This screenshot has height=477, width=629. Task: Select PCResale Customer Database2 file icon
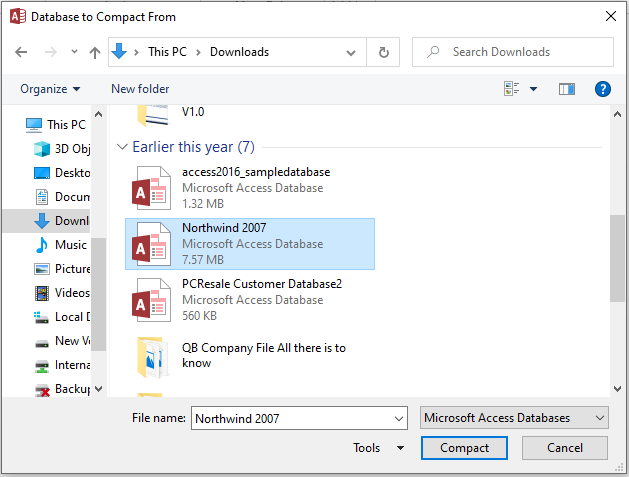coord(151,300)
